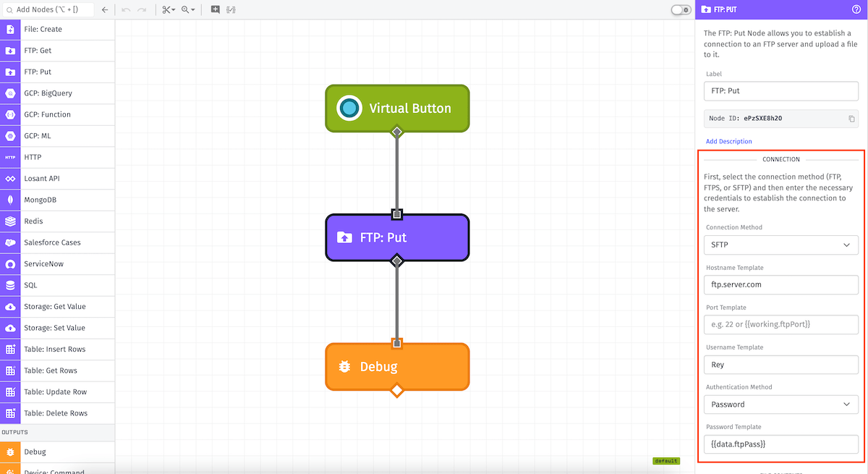Expand the Connection Method dropdown
The image size is (868, 474).
(x=780, y=245)
